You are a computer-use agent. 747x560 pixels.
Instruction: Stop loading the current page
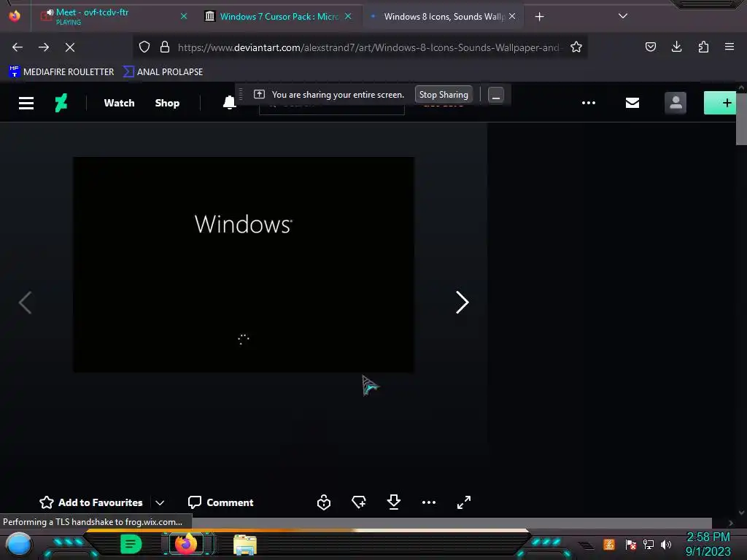point(69,47)
